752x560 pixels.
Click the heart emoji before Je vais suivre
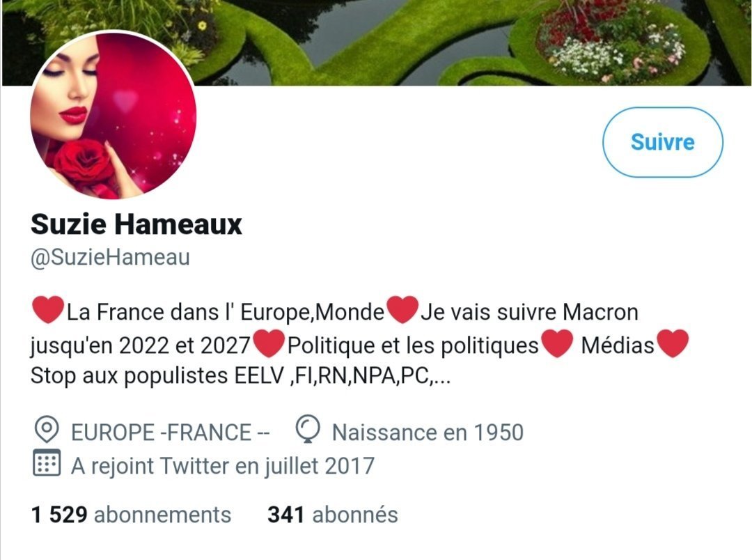click(402, 310)
